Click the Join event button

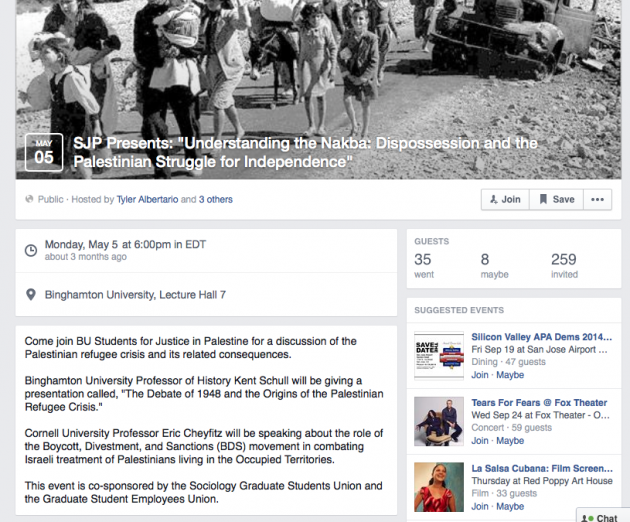pyautogui.click(x=505, y=199)
